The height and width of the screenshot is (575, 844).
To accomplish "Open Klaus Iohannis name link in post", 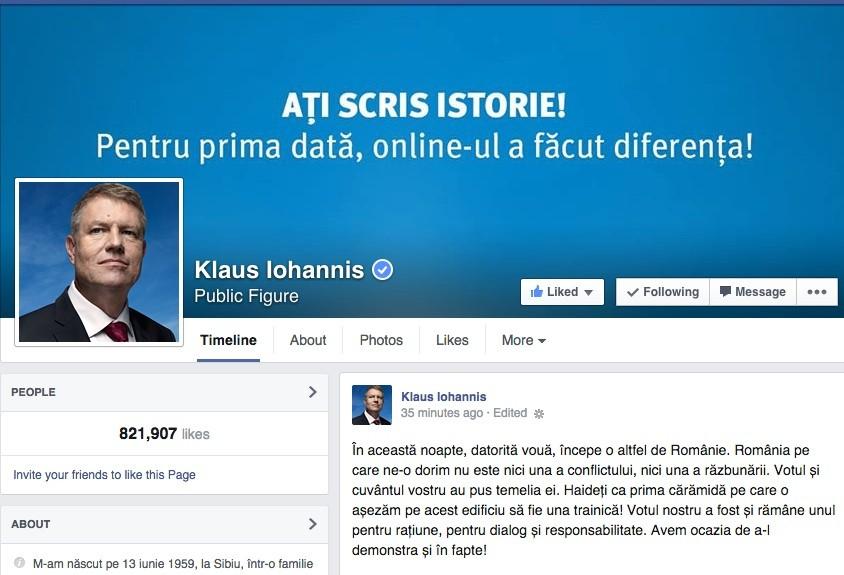I will 444,397.
